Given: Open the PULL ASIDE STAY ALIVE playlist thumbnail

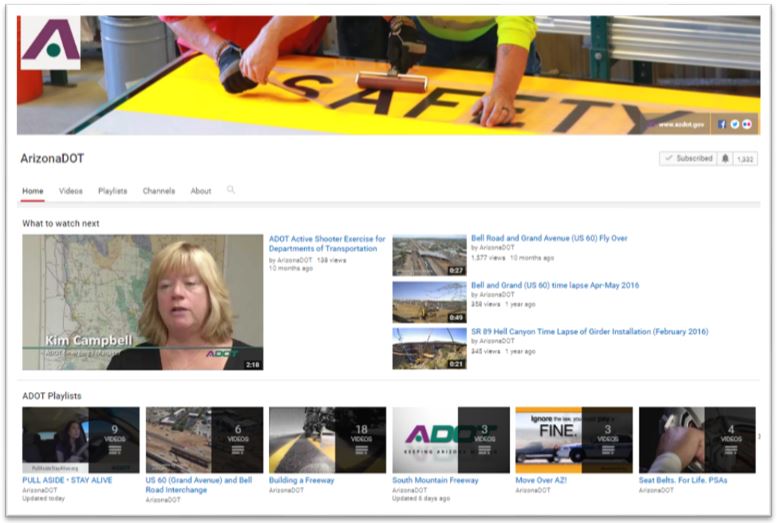Looking at the screenshot, I should point(81,440).
